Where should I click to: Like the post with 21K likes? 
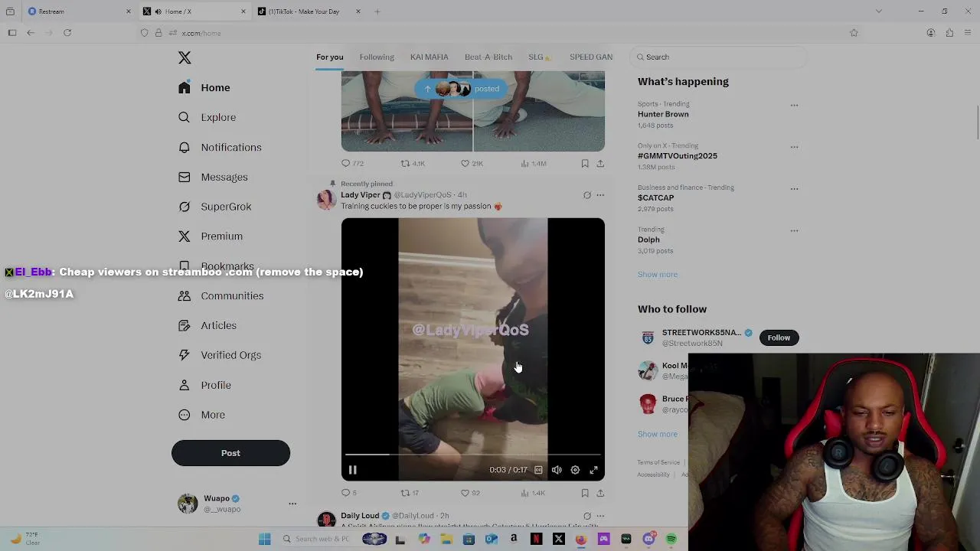pyautogui.click(x=472, y=163)
